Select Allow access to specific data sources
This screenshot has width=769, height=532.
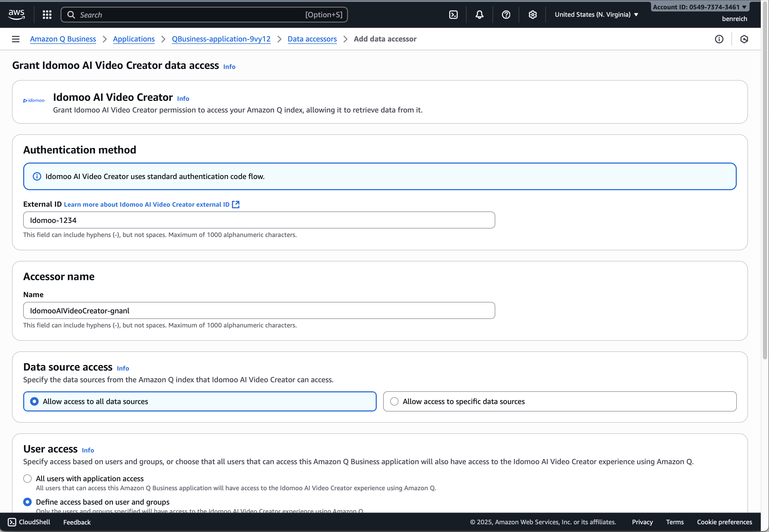click(x=394, y=401)
